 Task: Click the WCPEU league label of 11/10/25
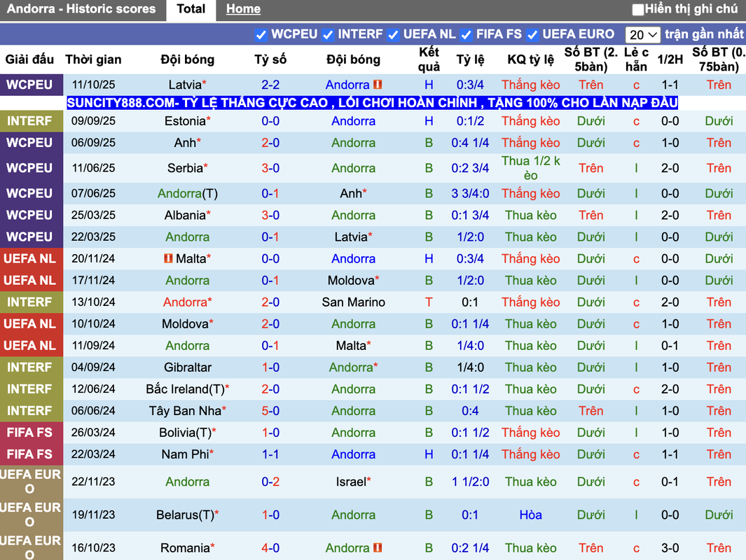(x=29, y=85)
